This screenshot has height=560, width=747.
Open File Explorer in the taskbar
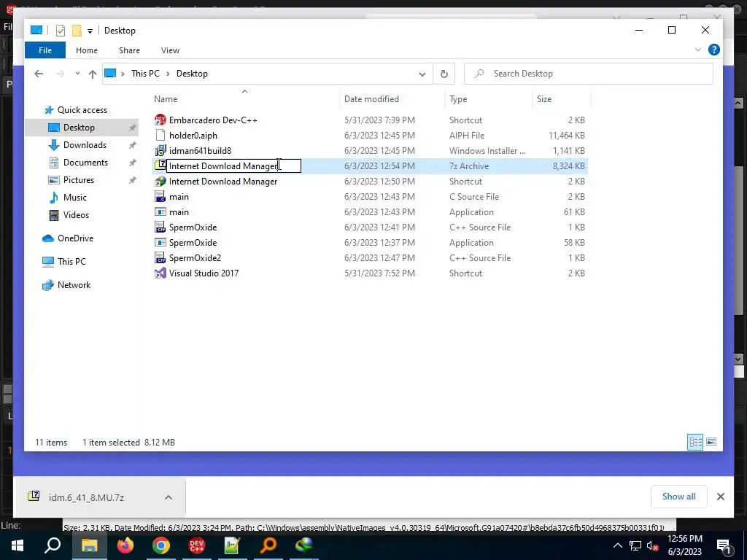[x=89, y=545]
